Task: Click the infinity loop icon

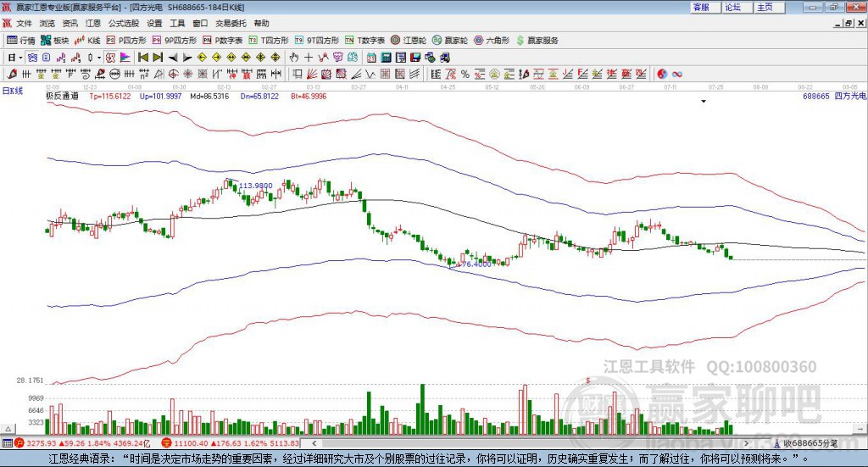Action: coord(677,74)
